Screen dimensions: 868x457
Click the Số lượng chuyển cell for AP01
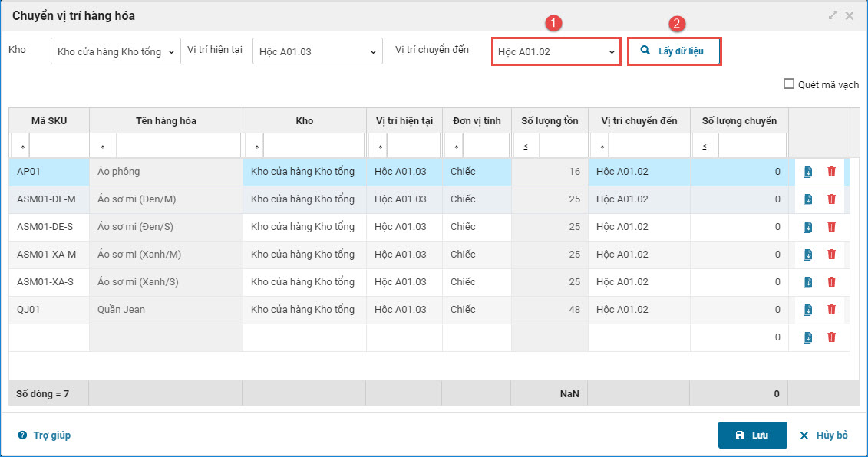pyautogui.click(x=738, y=172)
